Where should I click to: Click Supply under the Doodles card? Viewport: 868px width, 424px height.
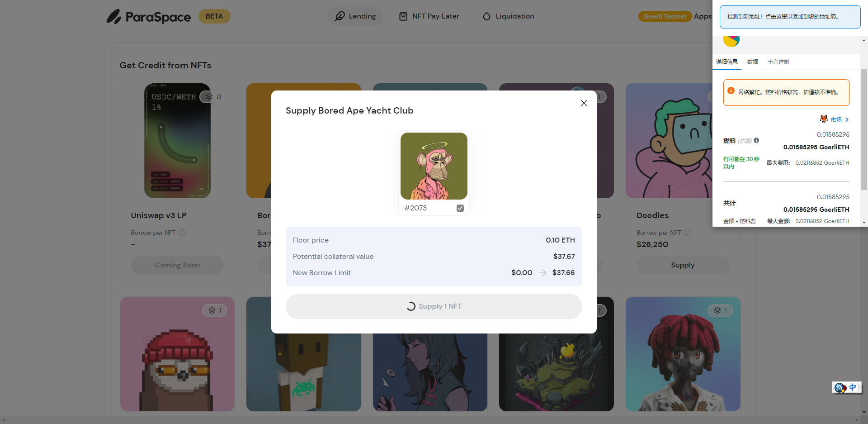click(683, 265)
